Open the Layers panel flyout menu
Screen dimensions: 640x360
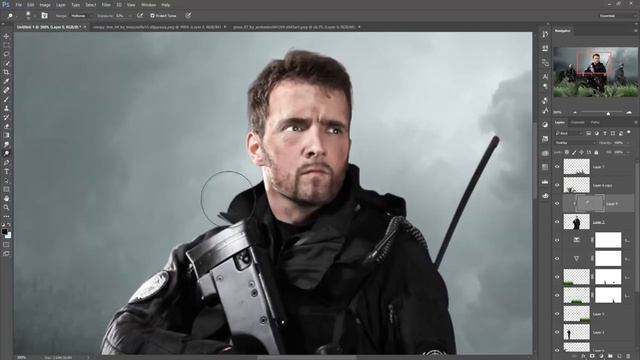coord(635,122)
